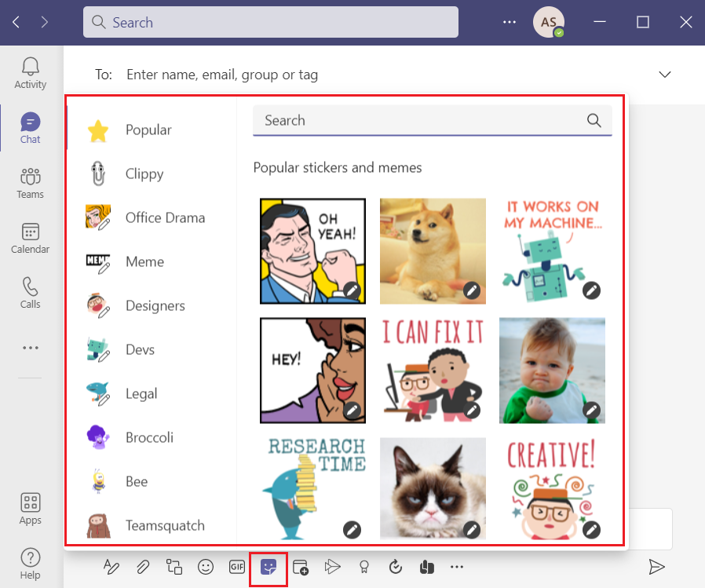Go to the Calendar section

tap(30, 238)
